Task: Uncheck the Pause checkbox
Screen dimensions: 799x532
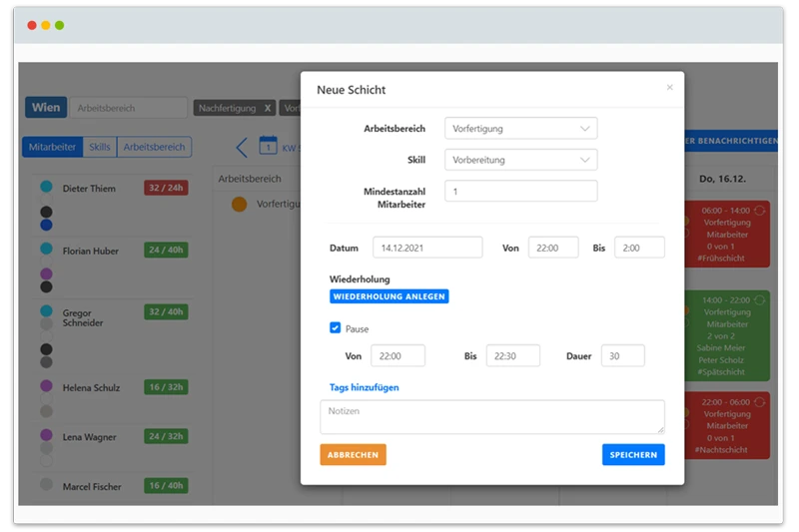Action: point(336,327)
